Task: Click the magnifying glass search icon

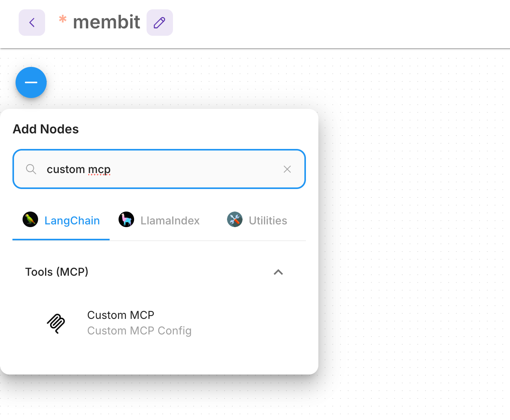Action: [x=31, y=169]
